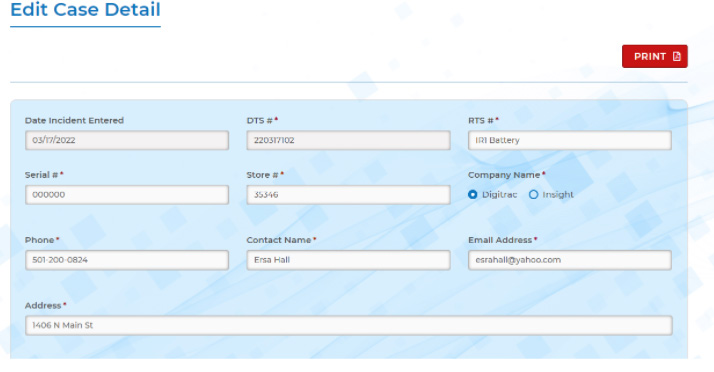
Task: Click the Email Address input field
Action: point(570,260)
